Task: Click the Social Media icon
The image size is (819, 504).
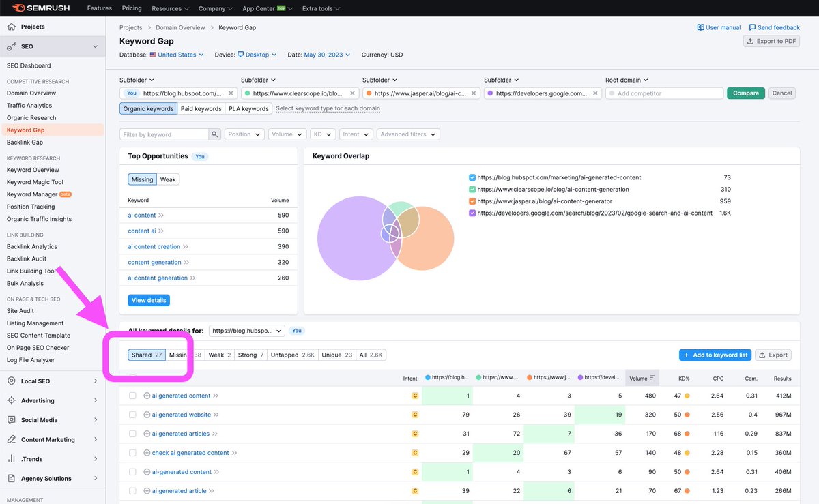Action: click(11, 420)
